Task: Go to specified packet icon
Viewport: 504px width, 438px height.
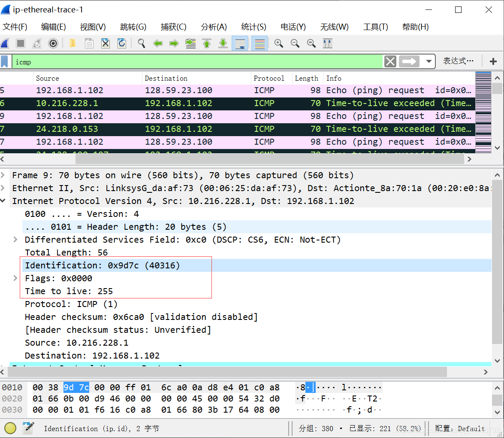Action: tap(190, 43)
